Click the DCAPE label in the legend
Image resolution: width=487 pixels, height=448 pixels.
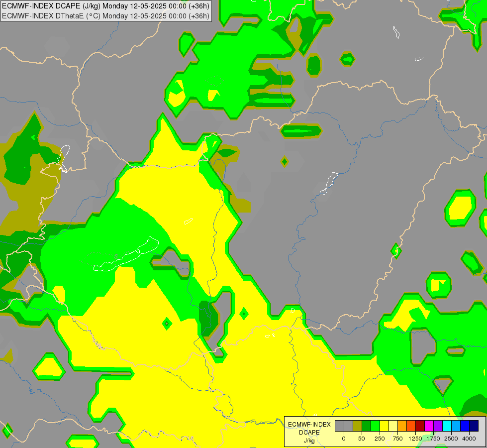[x=309, y=433]
